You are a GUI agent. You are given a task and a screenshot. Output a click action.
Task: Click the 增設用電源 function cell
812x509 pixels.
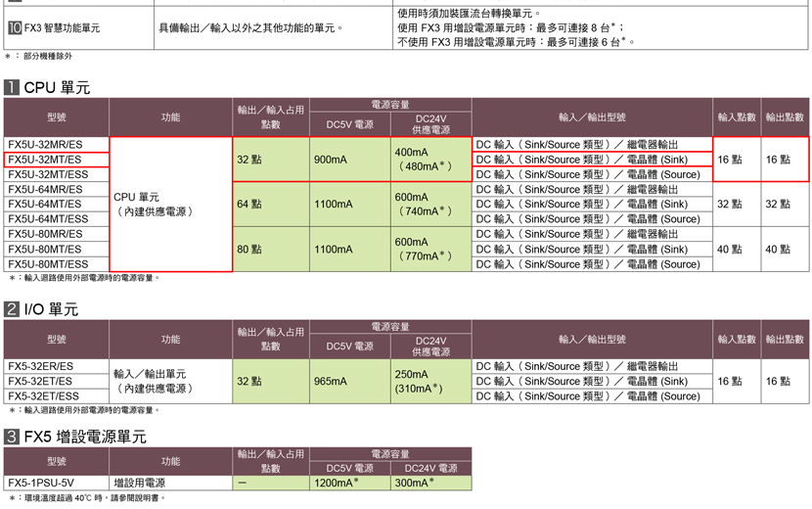click(x=171, y=484)
